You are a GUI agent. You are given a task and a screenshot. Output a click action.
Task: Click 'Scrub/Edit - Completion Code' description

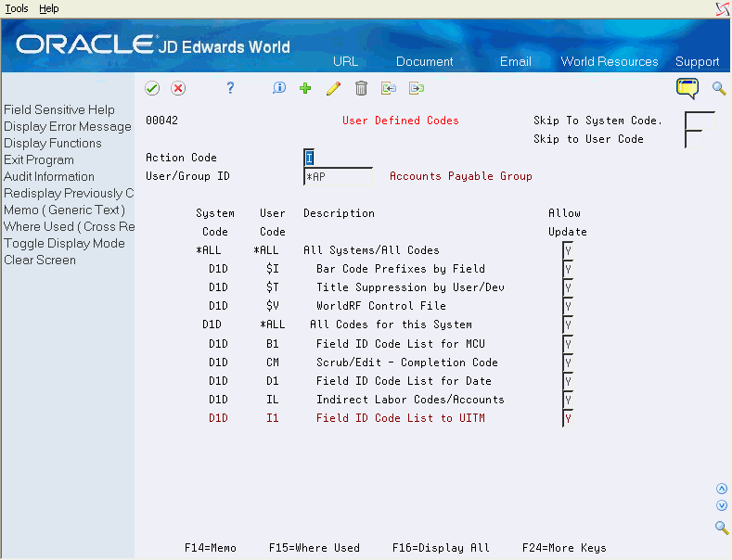[x=407, y=363]
